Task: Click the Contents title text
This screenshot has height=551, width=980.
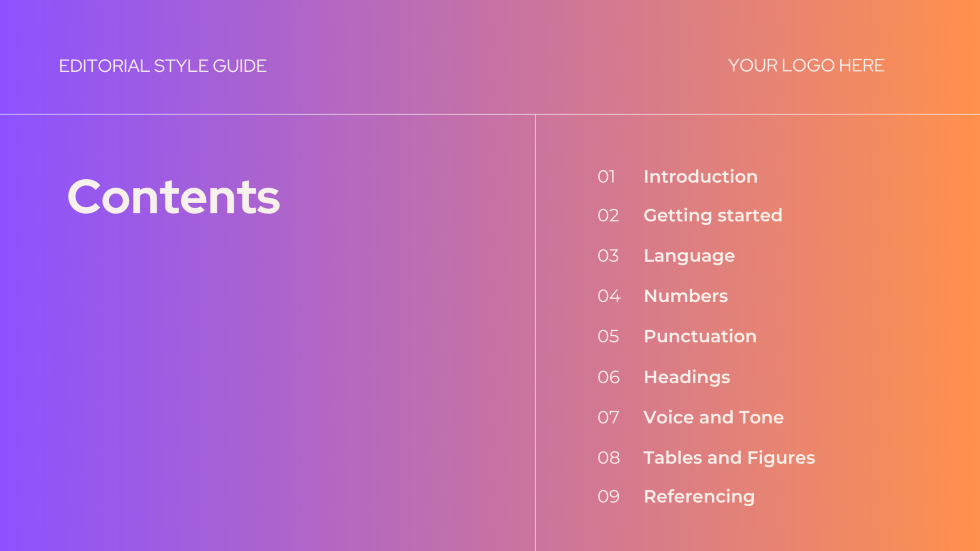Action: tap(173, 197)
